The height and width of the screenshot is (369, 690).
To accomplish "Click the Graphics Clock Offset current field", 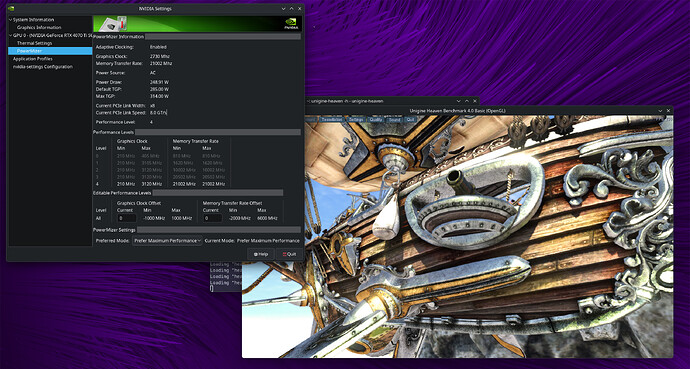I will pyautogui.click(x=126, y=218).
